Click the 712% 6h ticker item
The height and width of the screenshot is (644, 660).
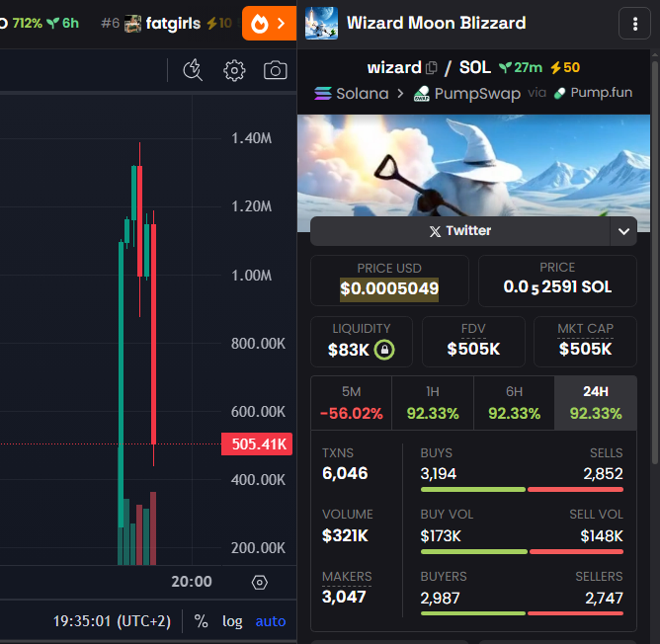tap(40, 23)
